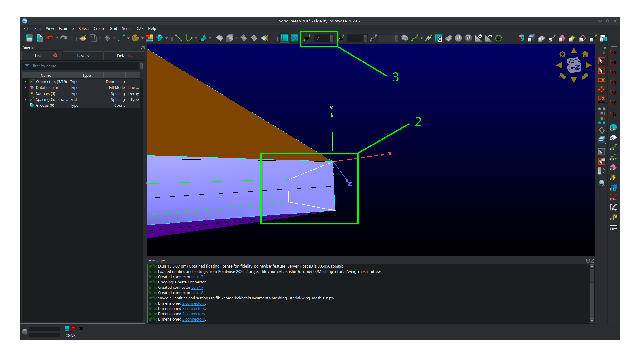The width and height of the screenshot is (640, 364).
Task: Open the CAE menu
Action: coord(140,28)
